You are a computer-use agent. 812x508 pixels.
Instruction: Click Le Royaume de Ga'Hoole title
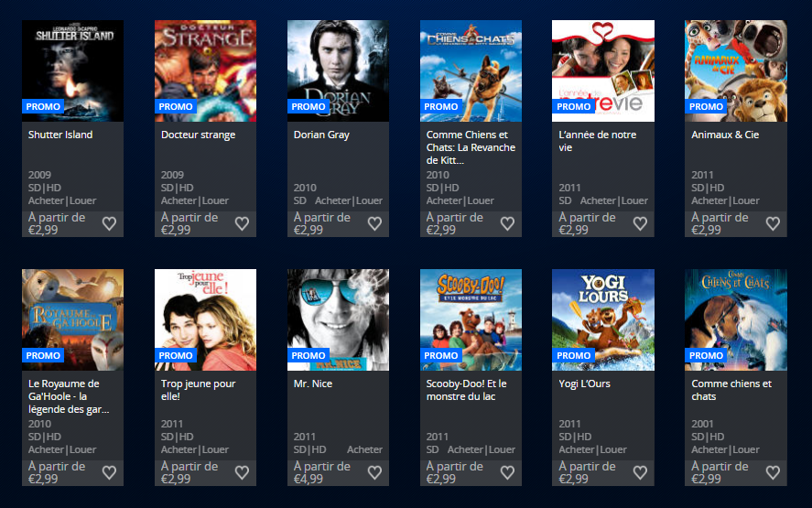point(69,396)
